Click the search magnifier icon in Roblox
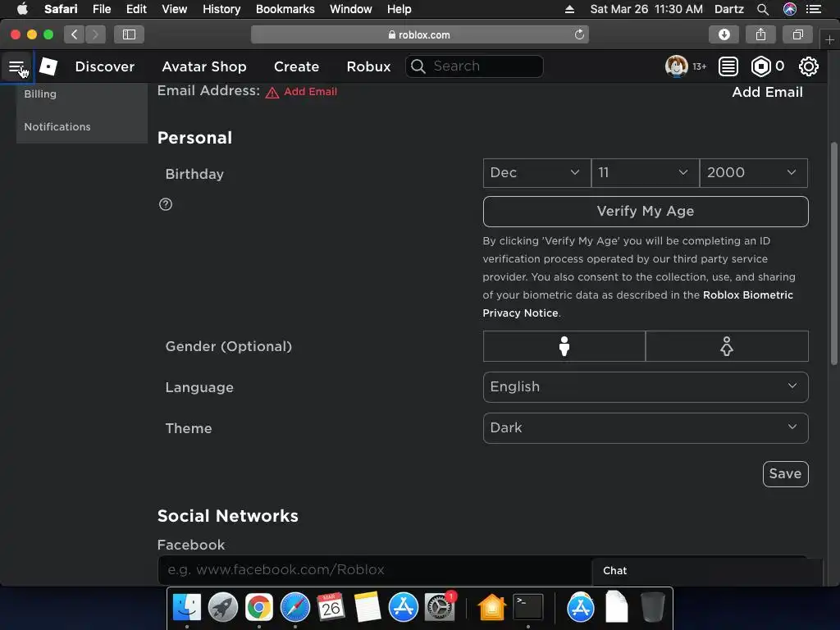The image size is (840, 630). [418, 66]
